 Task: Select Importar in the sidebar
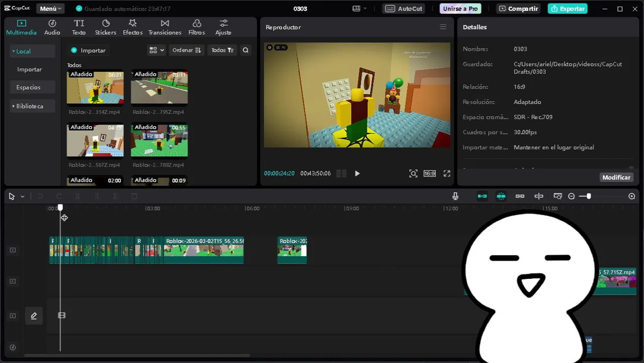pos(29,70)
